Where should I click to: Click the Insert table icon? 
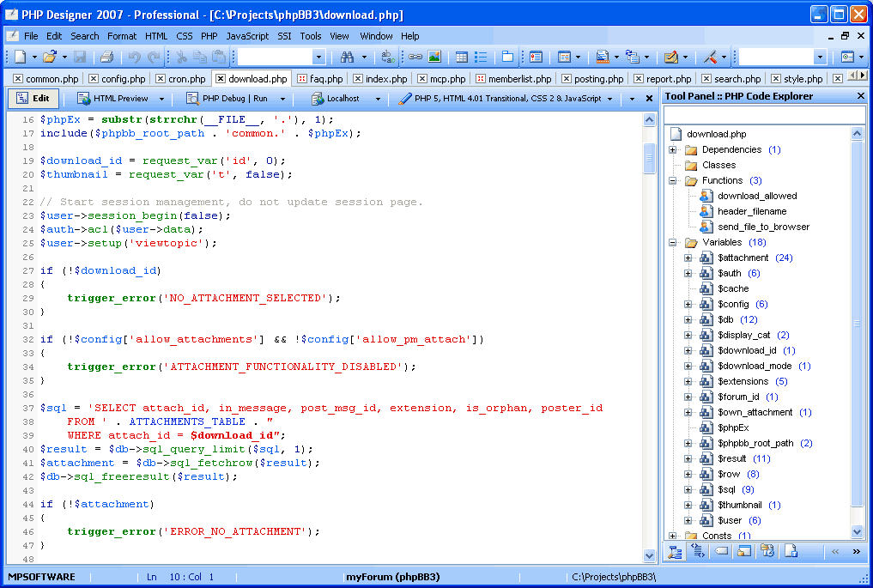[462, 57]
